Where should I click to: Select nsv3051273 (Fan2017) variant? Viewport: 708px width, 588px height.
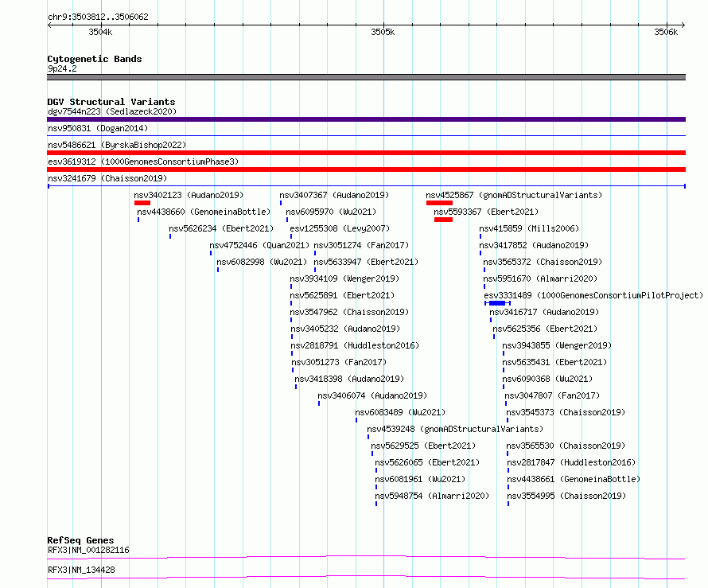[x=339, y=362]
